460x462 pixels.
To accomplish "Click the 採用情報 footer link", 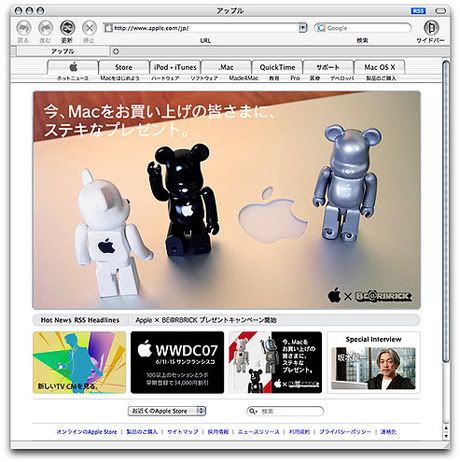I will click(218, 432).
